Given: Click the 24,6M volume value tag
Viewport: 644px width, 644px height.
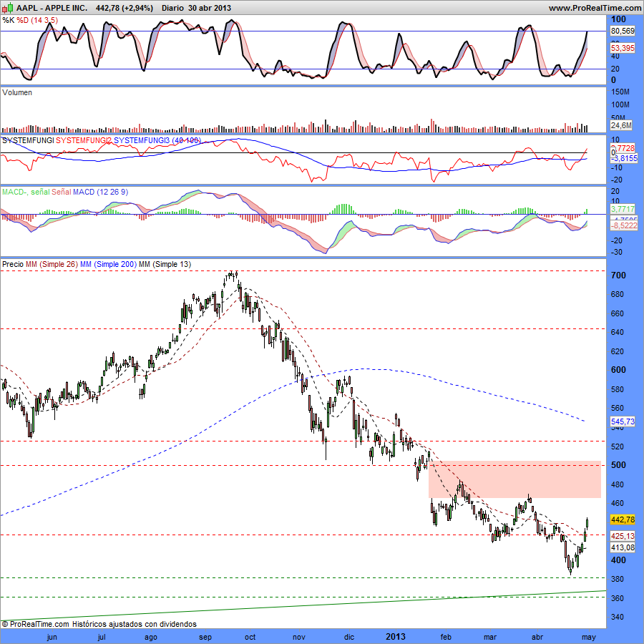Looking at the screenshot, I should tap(621, 125).
